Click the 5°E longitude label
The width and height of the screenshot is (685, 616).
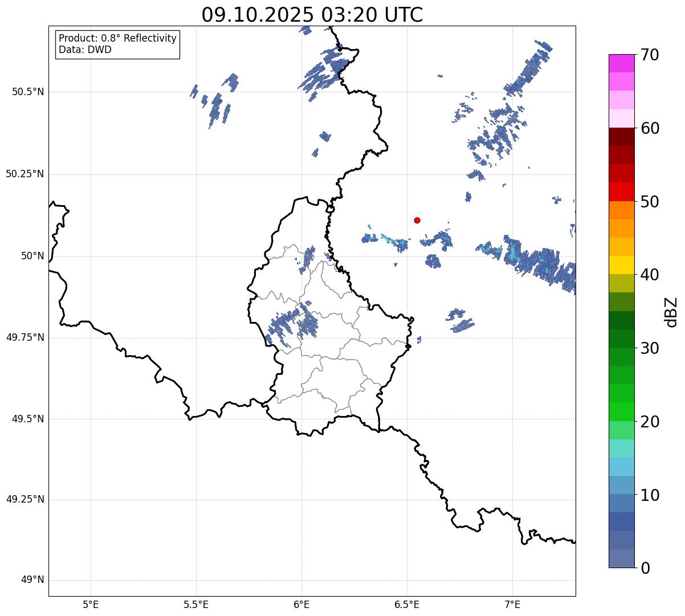point(91,604)
